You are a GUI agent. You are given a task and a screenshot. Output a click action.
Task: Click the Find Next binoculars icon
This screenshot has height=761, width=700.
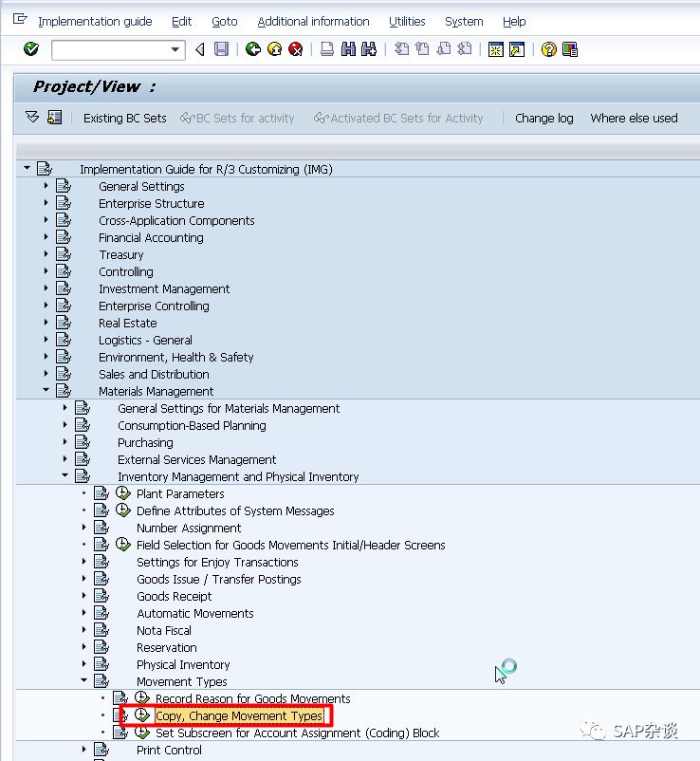point(369,49)
